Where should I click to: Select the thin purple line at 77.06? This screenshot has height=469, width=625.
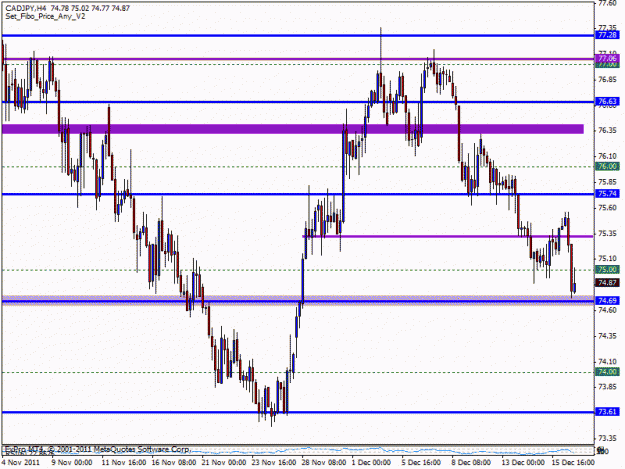click(x=298, y=59)
